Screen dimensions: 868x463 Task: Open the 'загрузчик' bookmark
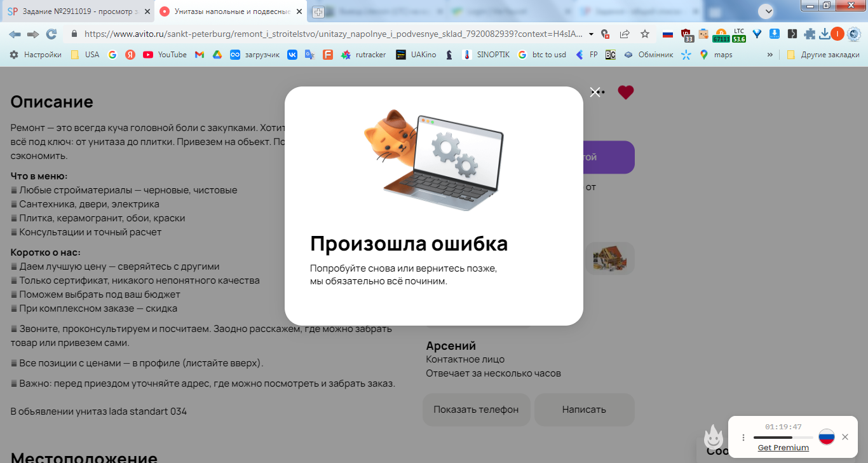pos(255,55)
